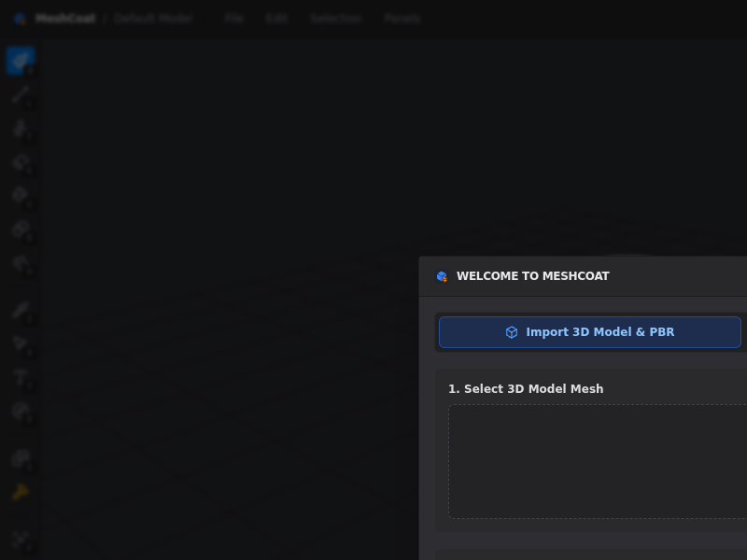Click the cube icon in the Import button
This screenshot has height=560, width=747.
coord(512,332)
